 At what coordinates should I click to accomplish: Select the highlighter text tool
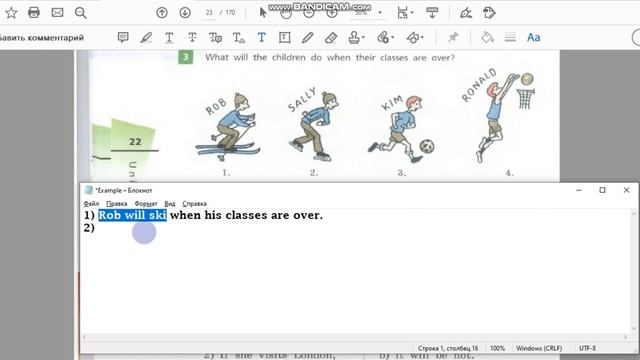146,38
